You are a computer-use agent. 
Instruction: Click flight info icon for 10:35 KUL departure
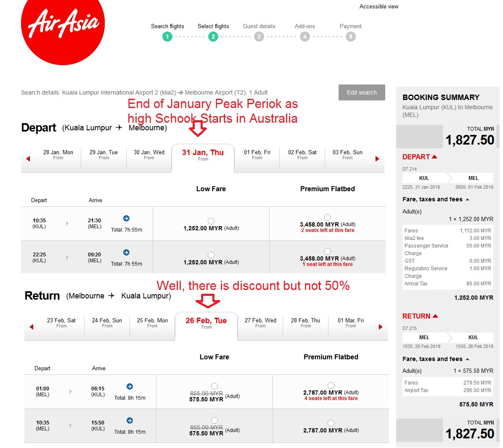pyautogui.click(x=126, y=219)
